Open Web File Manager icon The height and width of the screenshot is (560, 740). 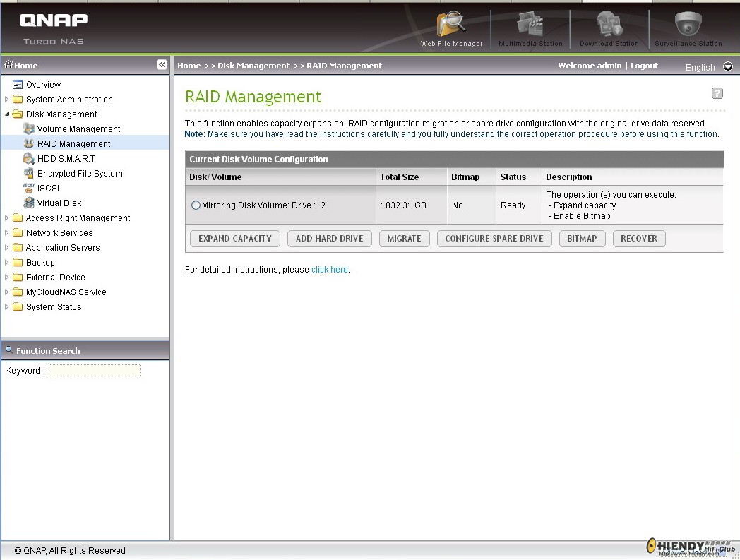(451, 24)
